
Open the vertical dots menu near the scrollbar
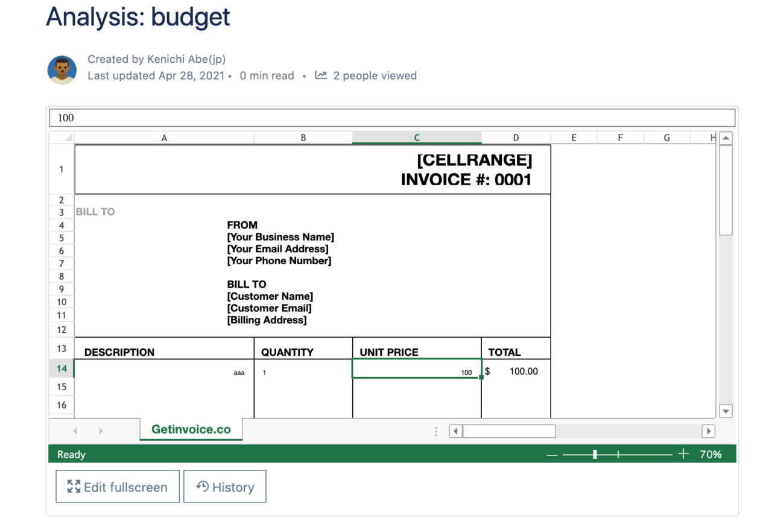[436, 431]
